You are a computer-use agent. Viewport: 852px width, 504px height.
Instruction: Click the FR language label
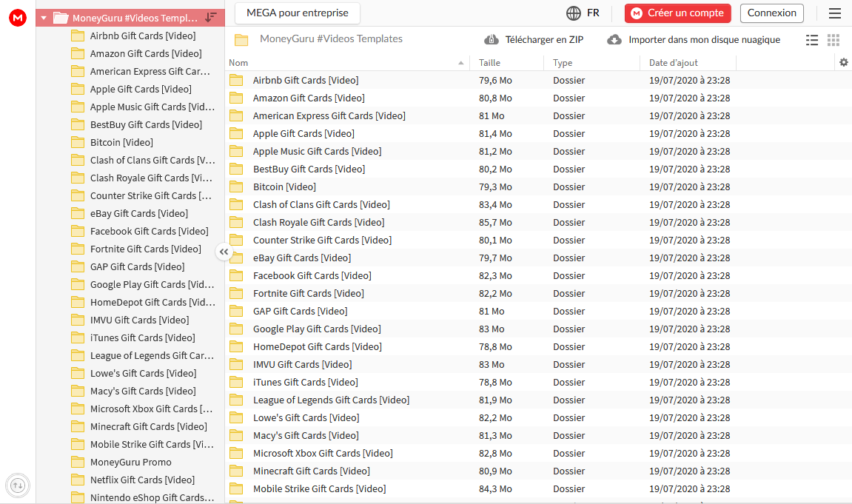593,13
